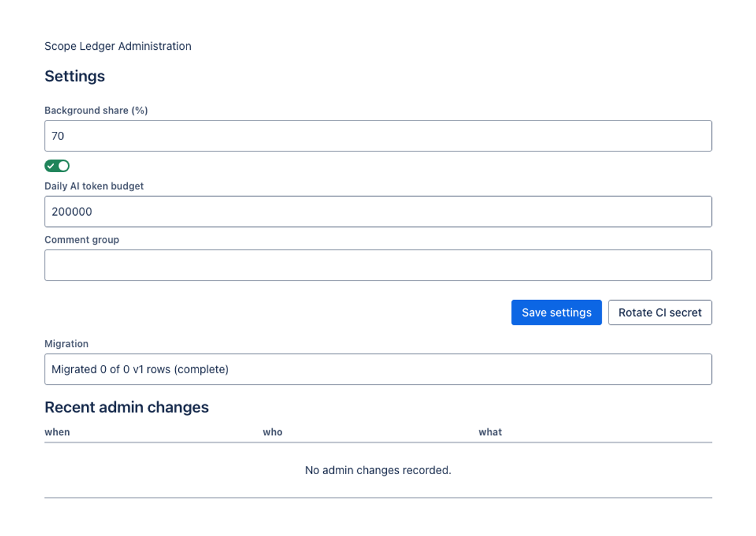756x536 pixels.
Task: Click 'No admin changes recorded.' message
Action: [378, 470]
